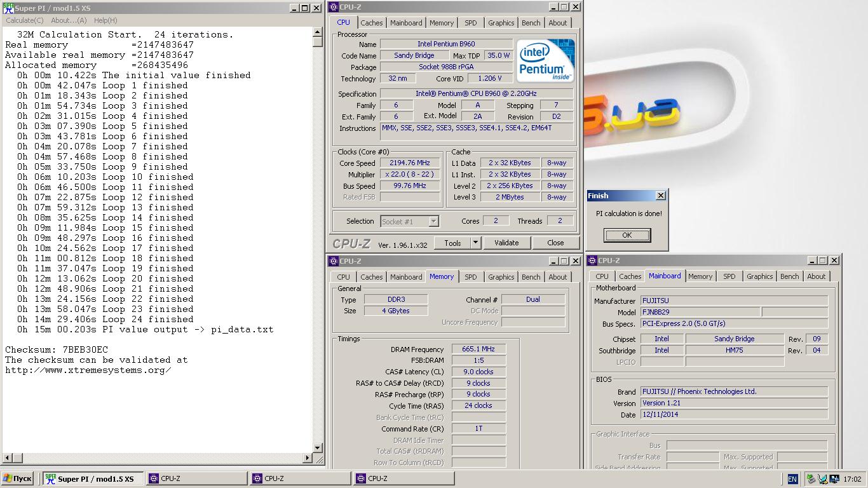868x488 pixels.
Task: Click the Core Speed value 2194.76 MHz
Action: tap(410, 163)
